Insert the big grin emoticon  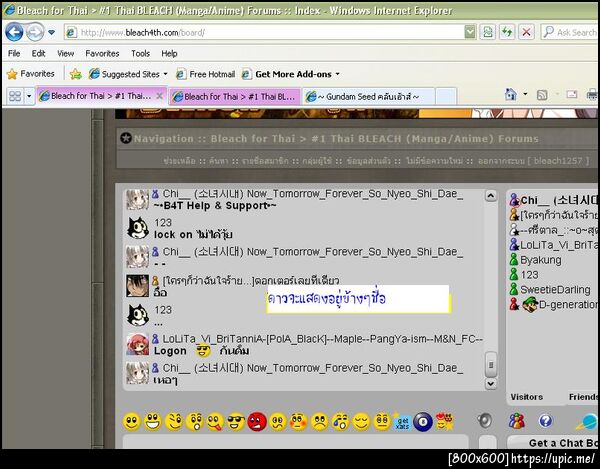[x=153, y=422]
